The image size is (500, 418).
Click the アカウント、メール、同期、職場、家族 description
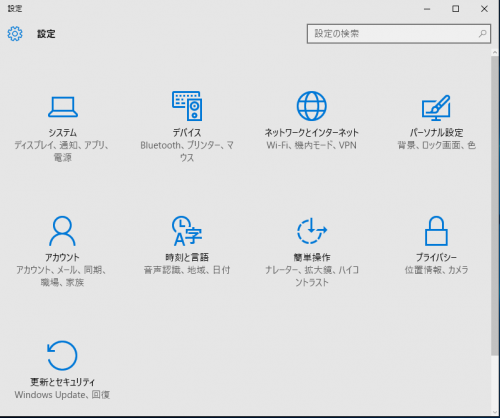[62, 276]
